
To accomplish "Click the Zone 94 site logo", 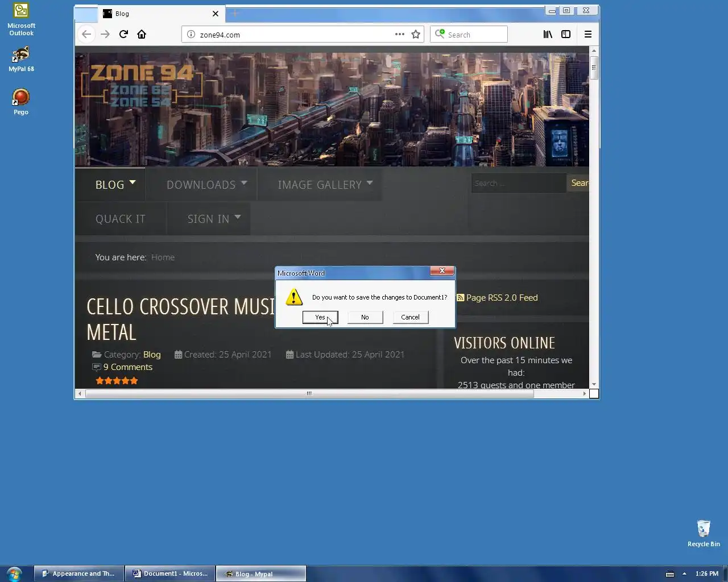I will [x=142, y=85].
